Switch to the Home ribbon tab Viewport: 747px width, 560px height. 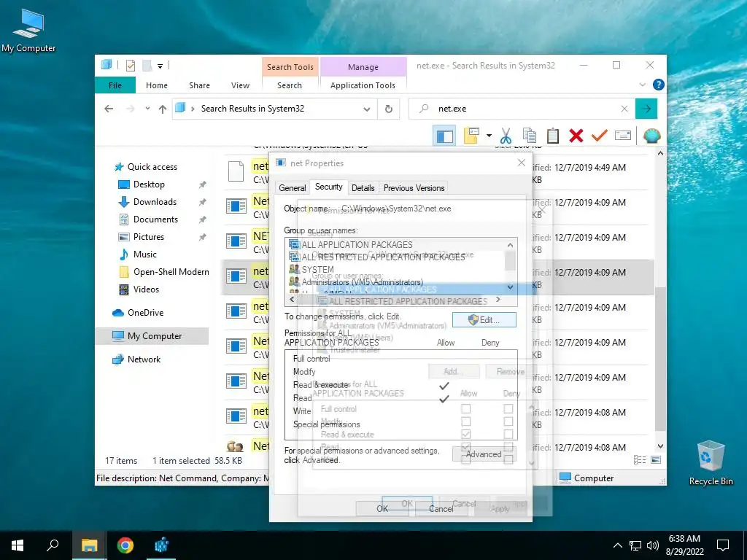coord(157,85)
